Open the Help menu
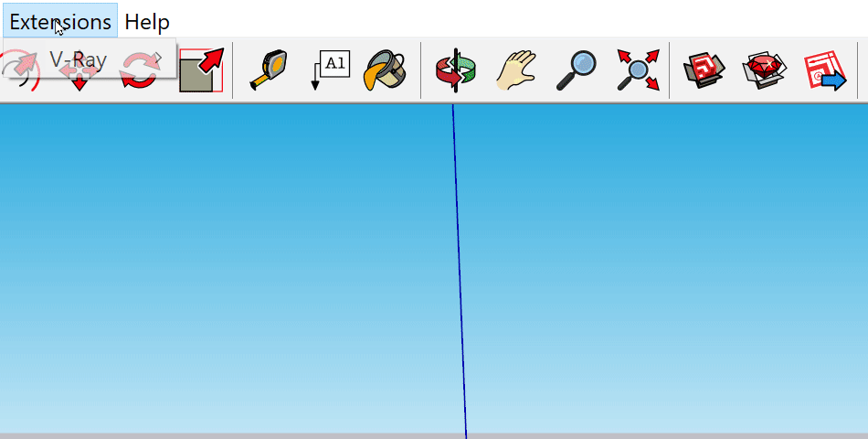 [147, 22]
